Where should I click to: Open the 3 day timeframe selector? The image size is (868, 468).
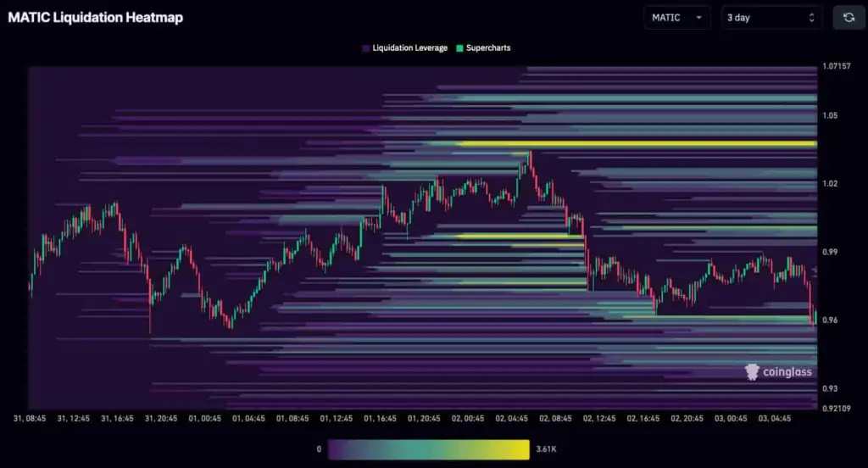click(771, 18)
